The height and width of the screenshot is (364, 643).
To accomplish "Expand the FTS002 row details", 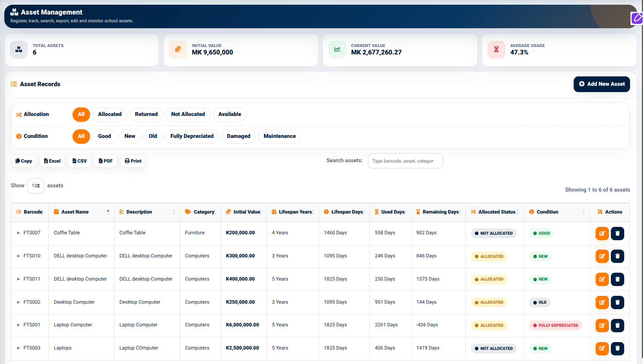I will (x=18, y=302).
